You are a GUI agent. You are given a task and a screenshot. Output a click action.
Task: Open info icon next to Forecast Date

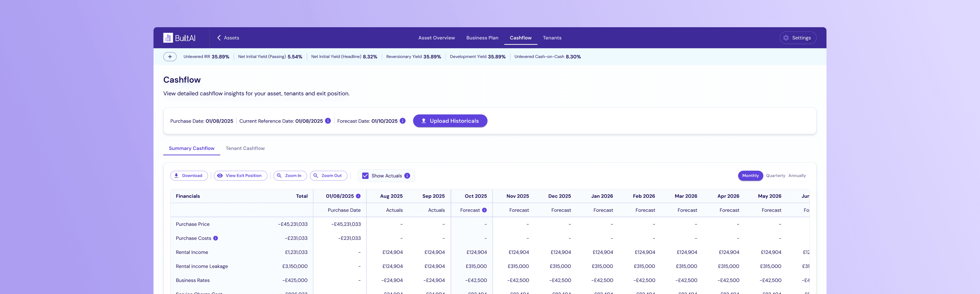pyautogui.click(x=402, y=121)
